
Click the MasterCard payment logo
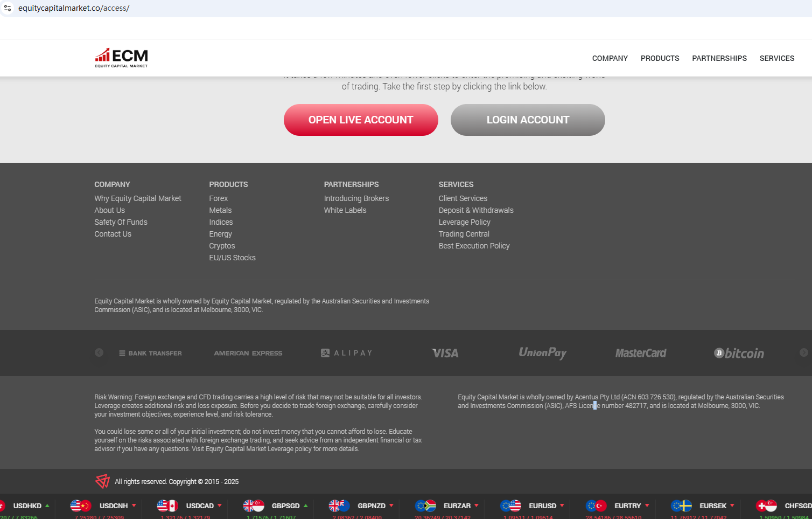pyautogui.click(x=640, y=353)
